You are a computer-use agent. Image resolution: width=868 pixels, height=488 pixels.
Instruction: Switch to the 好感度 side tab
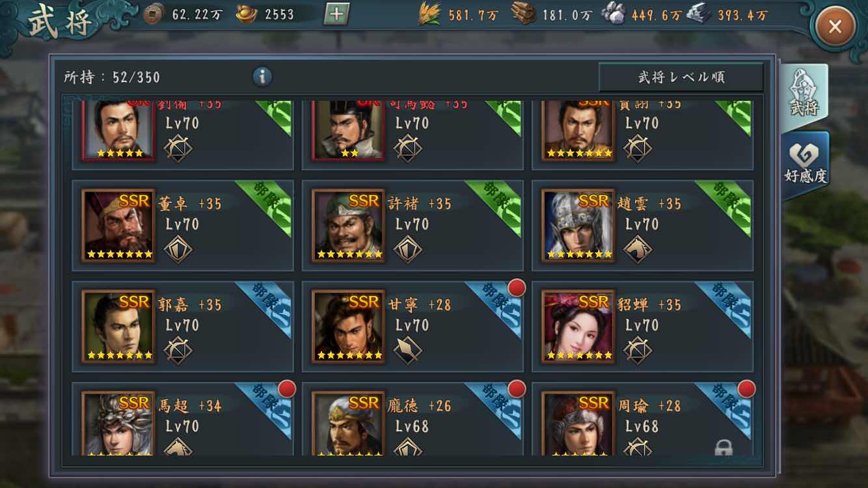(x=806, y=164)
